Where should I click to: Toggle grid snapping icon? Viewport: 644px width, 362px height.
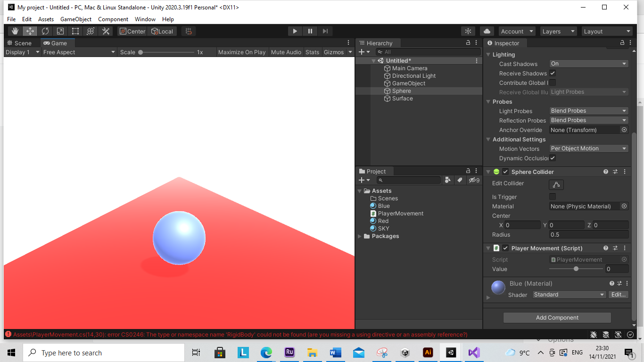[x=189, y=31]
